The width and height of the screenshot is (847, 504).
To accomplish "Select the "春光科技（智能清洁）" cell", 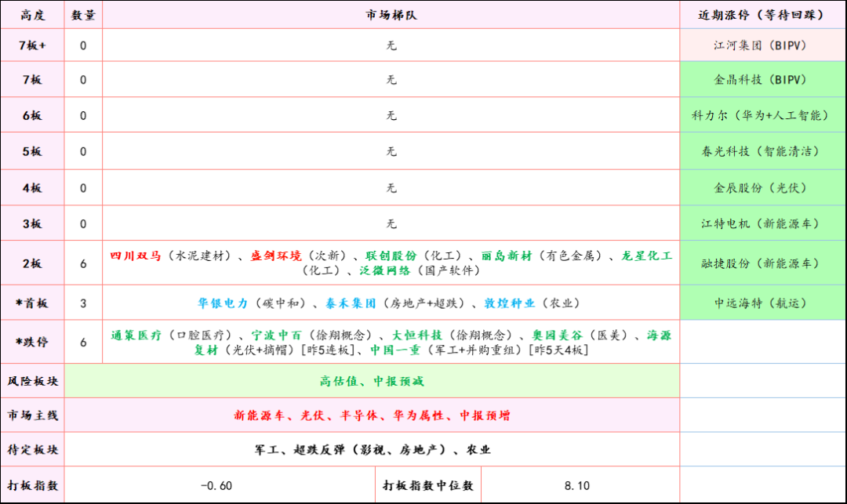I will tap(762, 151).
